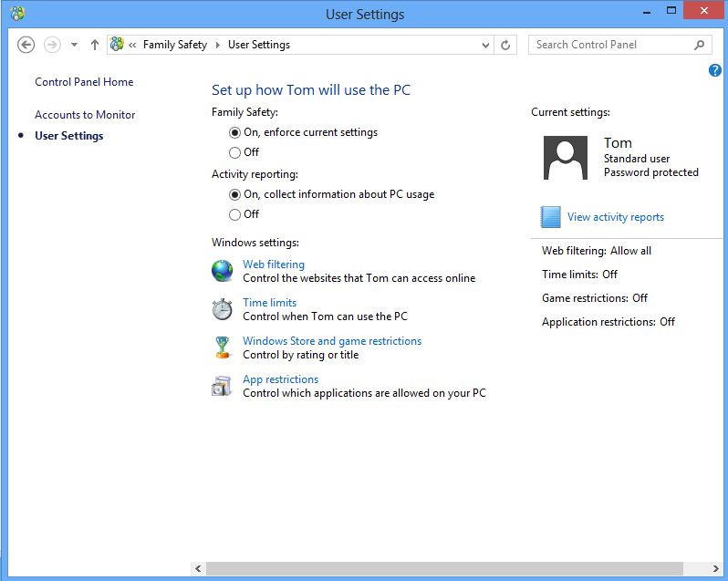Click the App restrictions icon
The image size is (728, 581).
click(222, 386)
